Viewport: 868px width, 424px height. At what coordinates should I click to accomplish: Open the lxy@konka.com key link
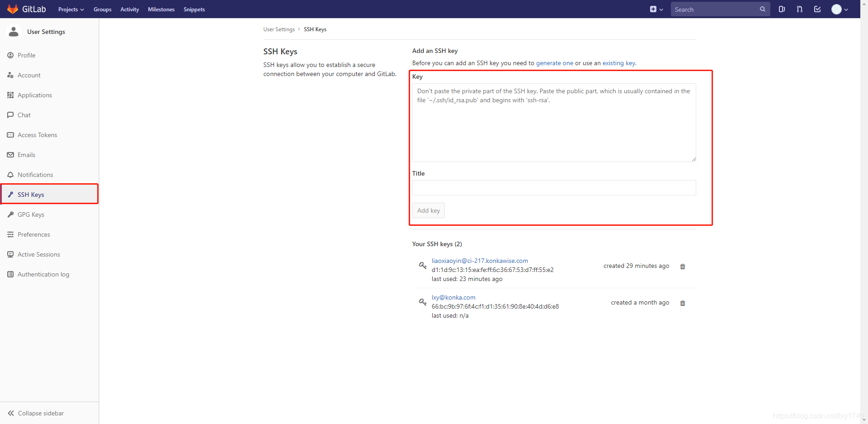pyautogui.click(x=453, y=297)
